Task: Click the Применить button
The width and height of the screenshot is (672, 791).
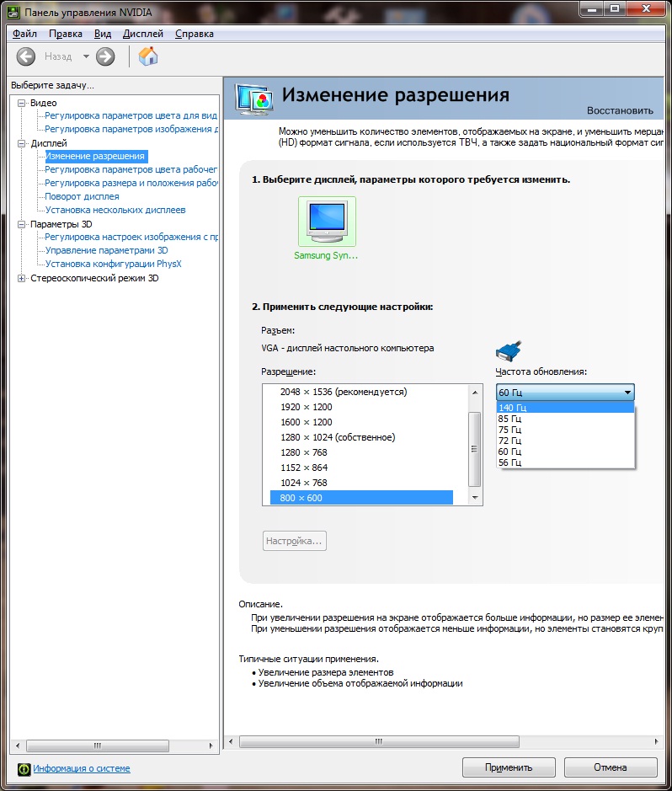Action: (x=509, y=767)
